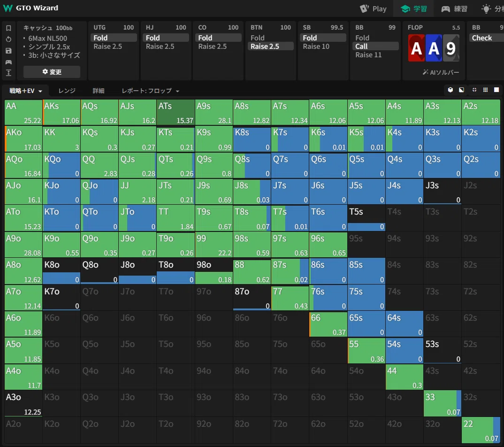The height and width of the screenshot is (447, 504).
Task: Click the nine of spades flop card
Action: click(451, 48)
